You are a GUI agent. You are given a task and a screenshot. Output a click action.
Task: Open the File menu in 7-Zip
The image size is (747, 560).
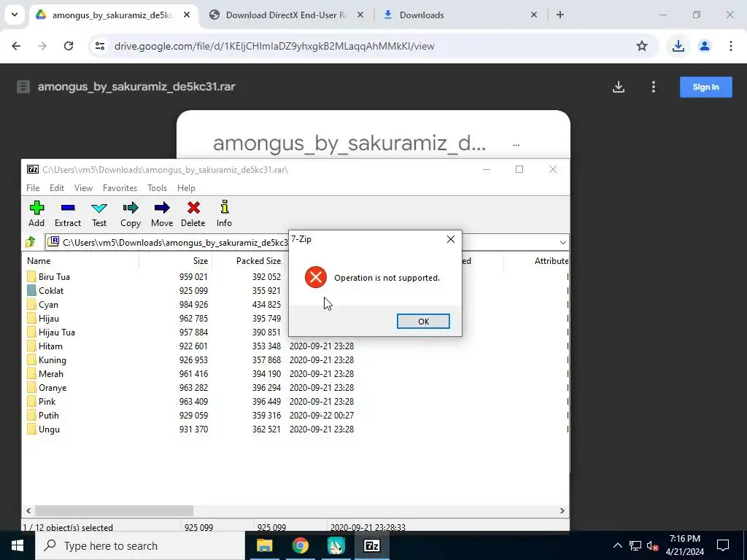[33, 188]
